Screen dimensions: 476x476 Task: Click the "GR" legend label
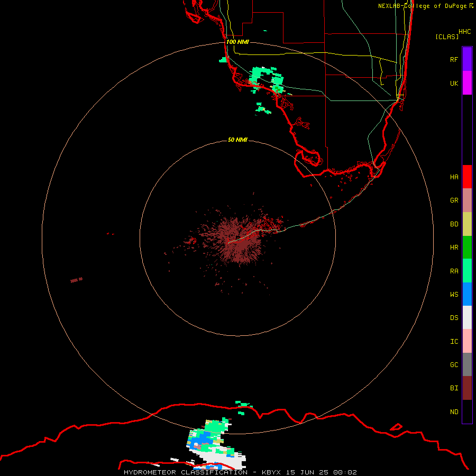click(x=454, y=200)
